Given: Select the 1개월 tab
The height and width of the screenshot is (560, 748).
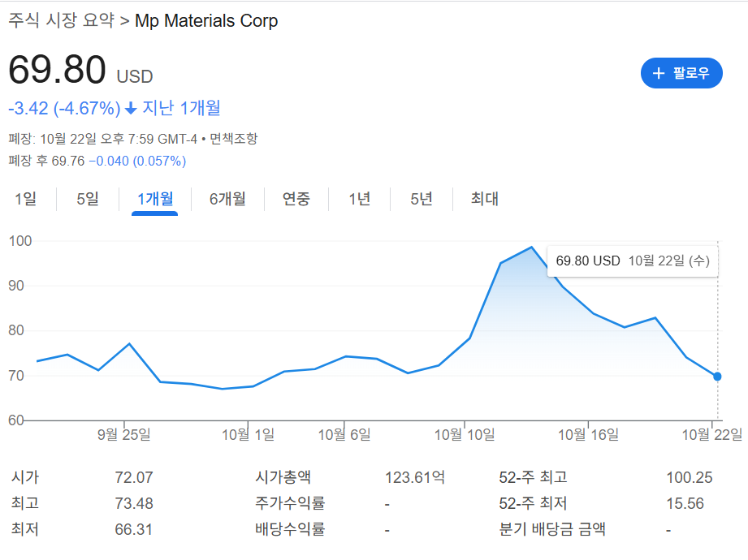Looking at the screenshot, I should point(154,198).
